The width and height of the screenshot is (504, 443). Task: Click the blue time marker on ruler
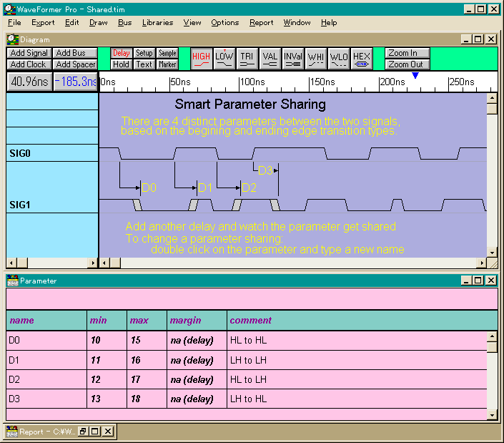[415, 76]
